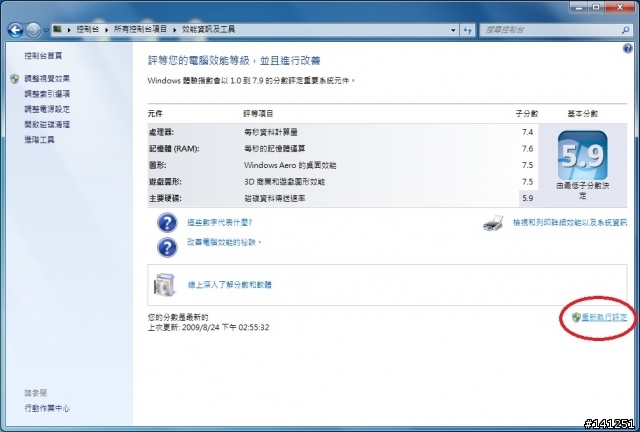Maximize the control panel window

tap(596, 7)
